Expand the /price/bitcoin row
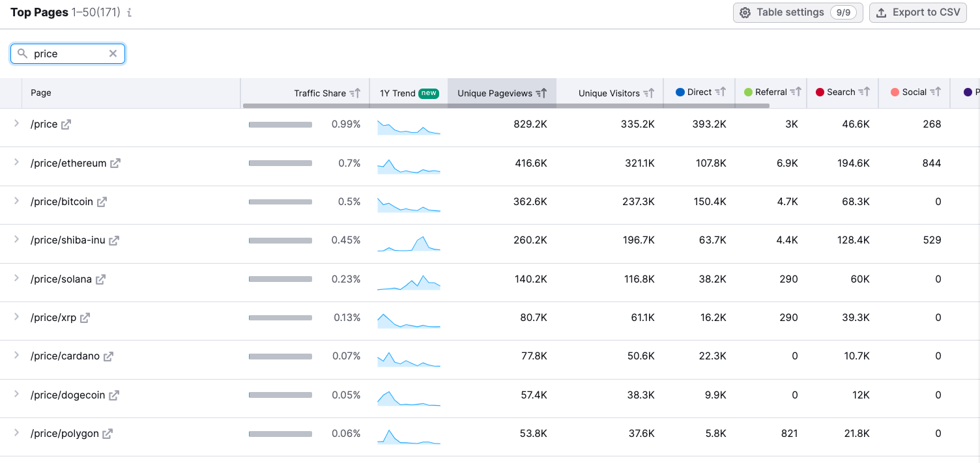 17,201
